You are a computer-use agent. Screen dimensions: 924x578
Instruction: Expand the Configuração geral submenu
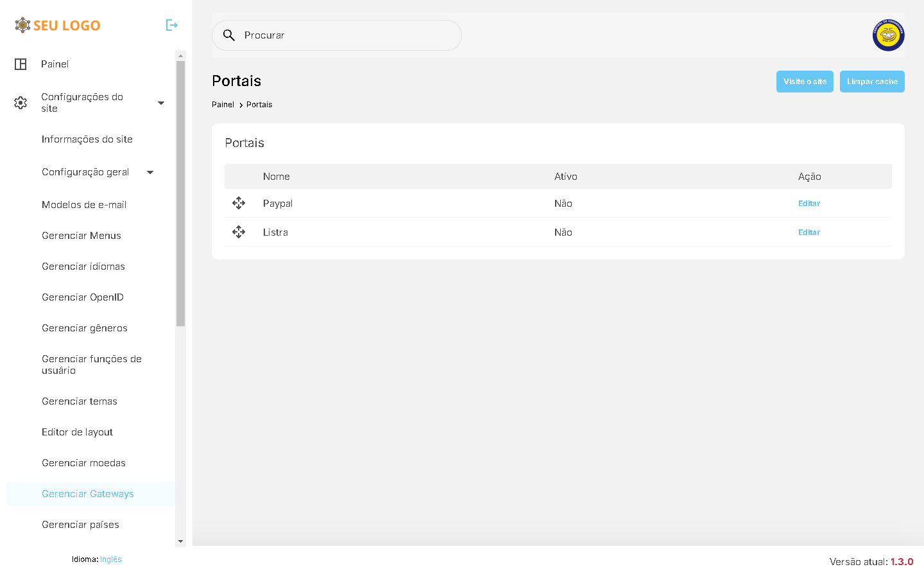tap(150, 172)
